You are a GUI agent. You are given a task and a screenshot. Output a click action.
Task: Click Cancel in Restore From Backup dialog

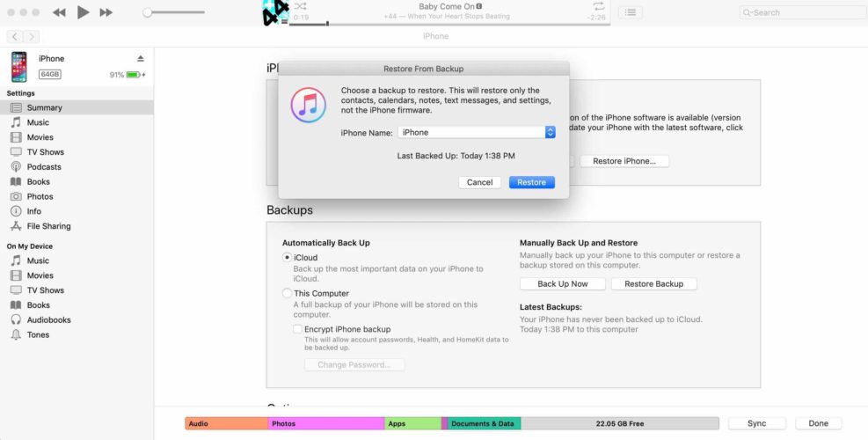(479, 182)
